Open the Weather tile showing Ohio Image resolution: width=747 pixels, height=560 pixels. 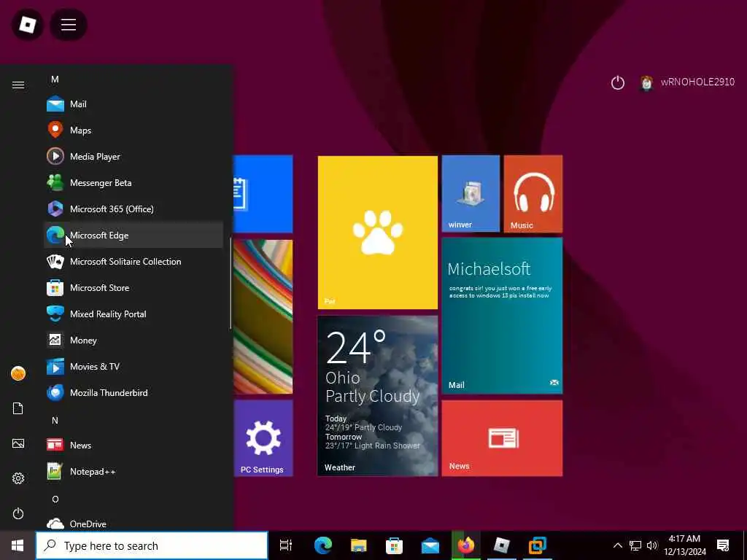pyautogui.click(x=377, y=396)
